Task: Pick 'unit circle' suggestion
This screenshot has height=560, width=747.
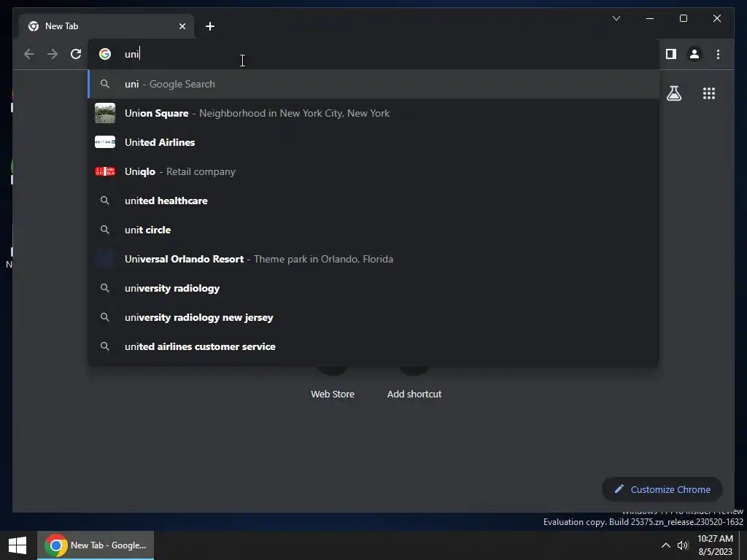Action: [373, 230]
